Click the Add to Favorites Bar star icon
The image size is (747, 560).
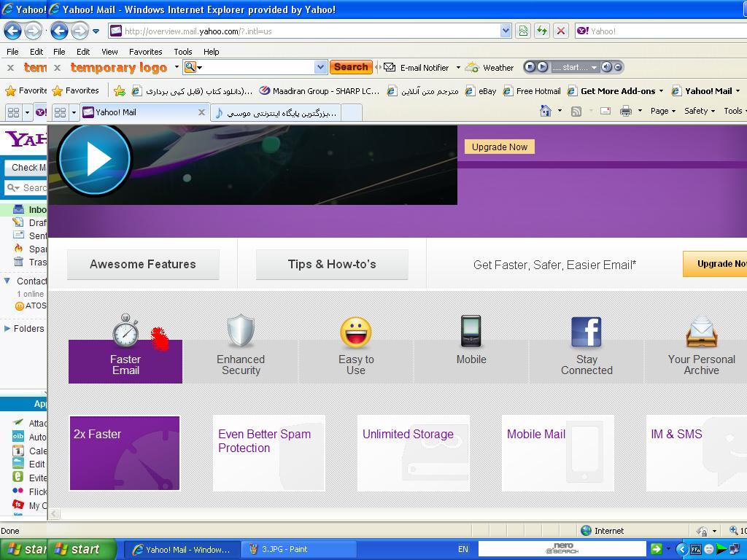pos(120,91)
